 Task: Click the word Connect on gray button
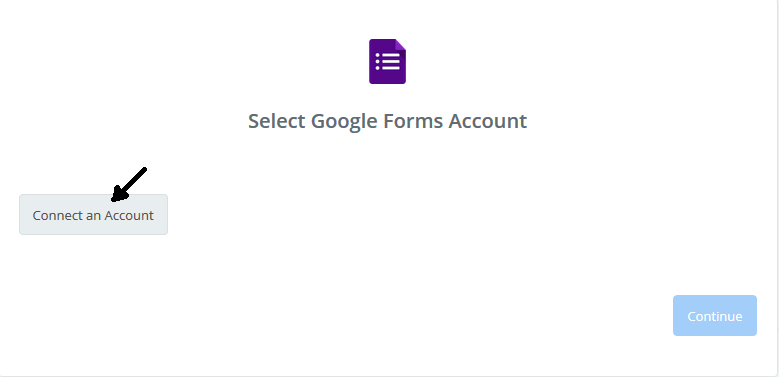point(54,215)
